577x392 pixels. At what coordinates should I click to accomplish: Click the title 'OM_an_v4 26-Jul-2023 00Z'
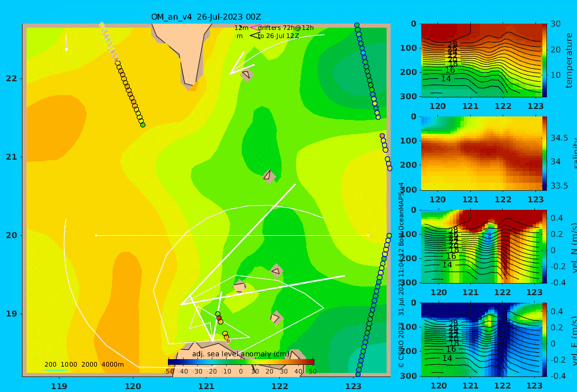206,17
